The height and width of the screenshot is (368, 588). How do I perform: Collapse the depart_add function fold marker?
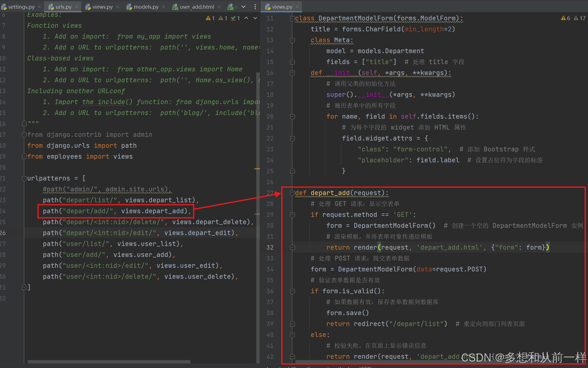292,193
